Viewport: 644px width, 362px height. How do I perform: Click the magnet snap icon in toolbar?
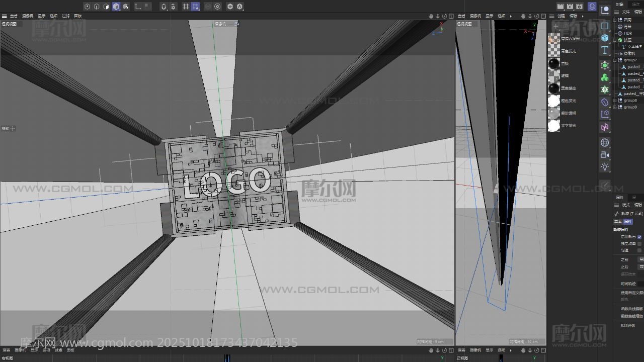click(x=164, y=7)
